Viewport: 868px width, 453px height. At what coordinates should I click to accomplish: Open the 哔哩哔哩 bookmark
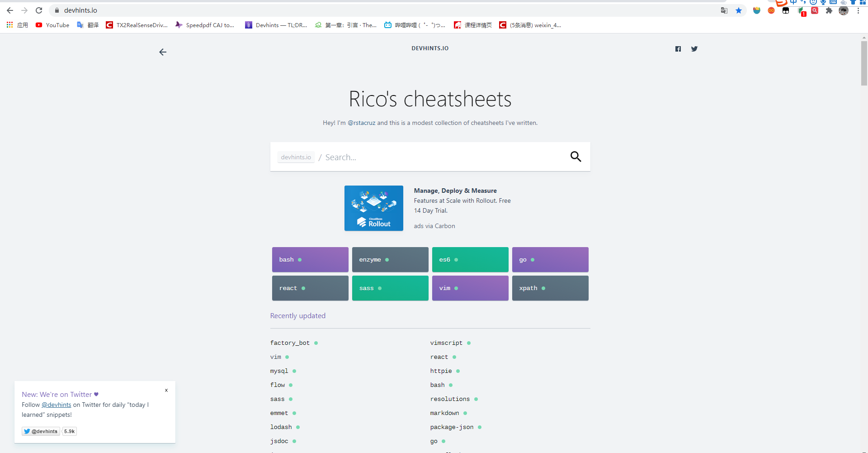pos(415,25)
